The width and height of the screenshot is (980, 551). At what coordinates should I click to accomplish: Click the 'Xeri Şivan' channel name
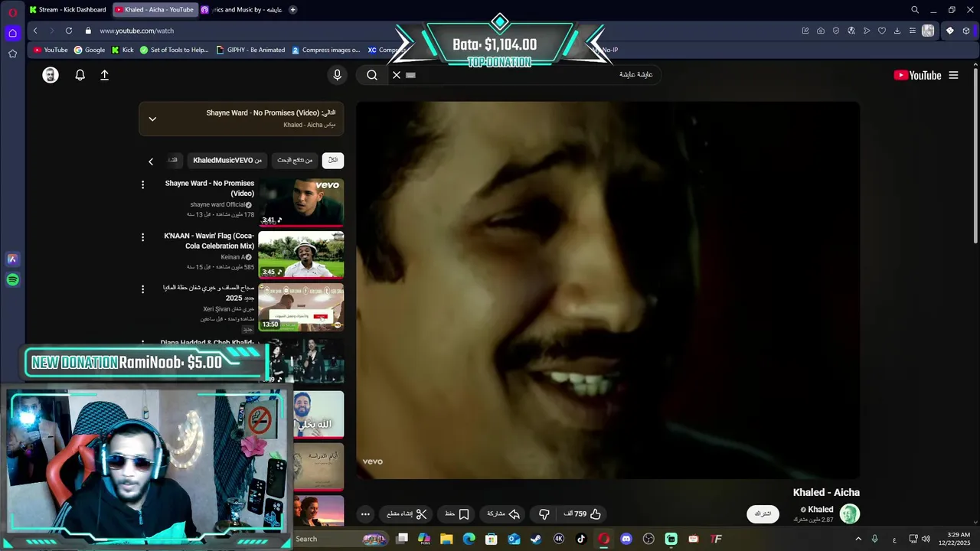pos(228,309)
